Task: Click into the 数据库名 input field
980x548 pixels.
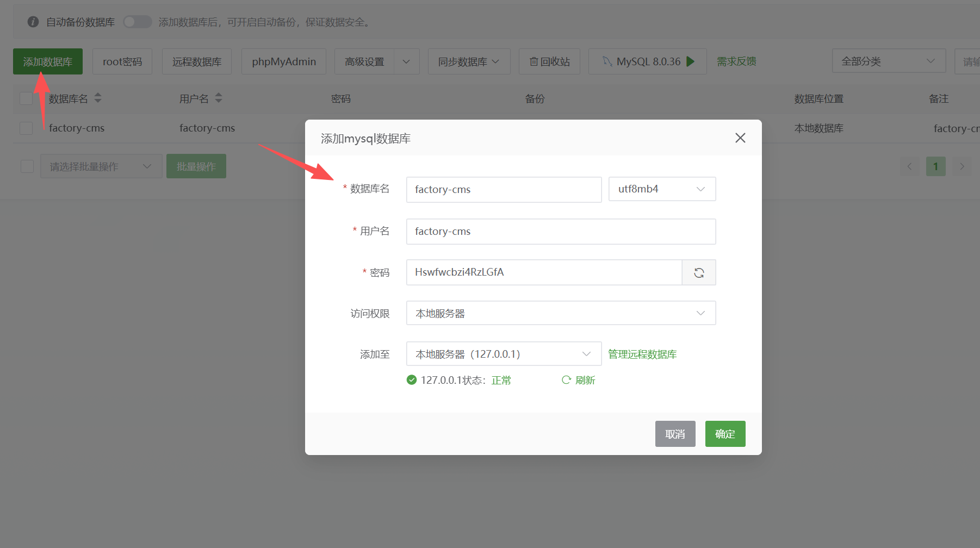Action: click(504, 190)
